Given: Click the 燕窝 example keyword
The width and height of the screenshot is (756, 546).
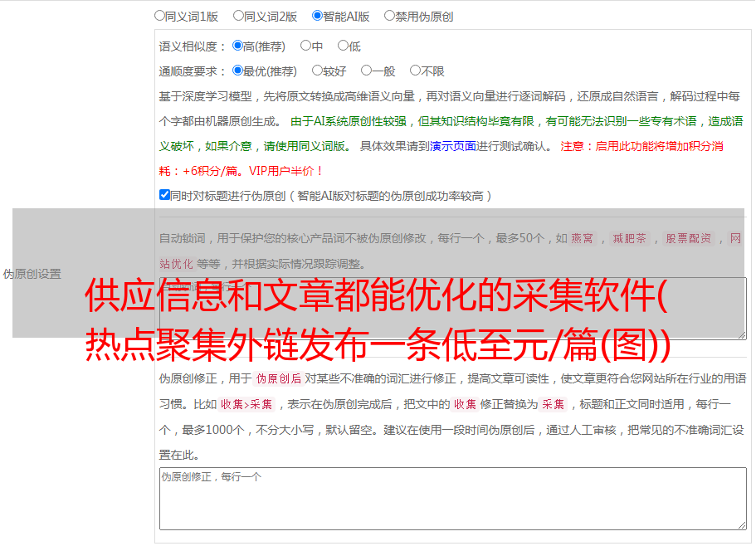Looking at the screenshot, I should point(582,238).
